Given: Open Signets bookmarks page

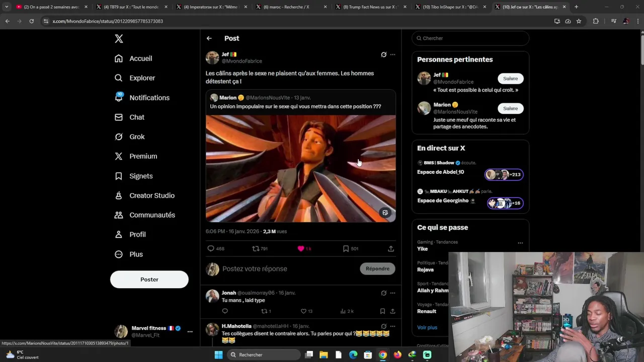Looking at the screenshot, I should [133, 176].
